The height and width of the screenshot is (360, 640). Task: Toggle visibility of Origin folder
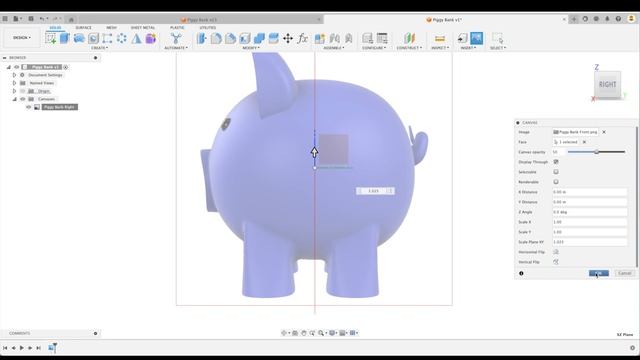[x=23, y=91]
